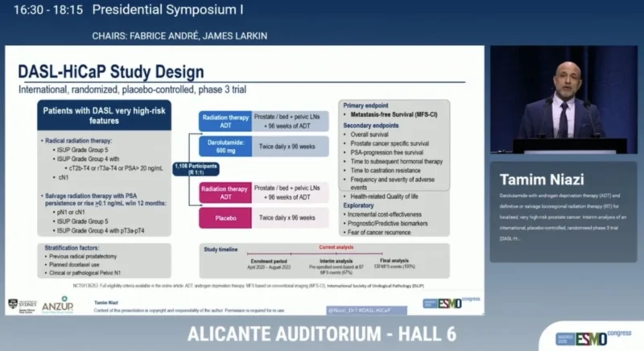Click the speaker name 'Tamim Niazi' heading
Screen dimensions: 644x351
(542, 180)
